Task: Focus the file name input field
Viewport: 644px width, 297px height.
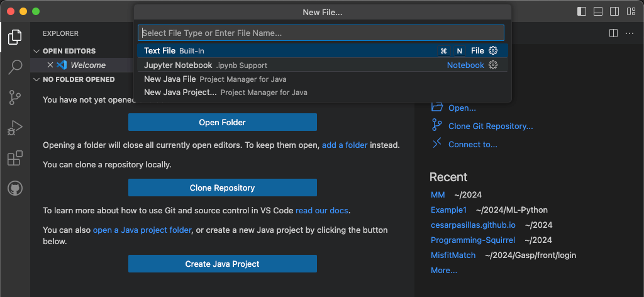Action: click(321, 33)
